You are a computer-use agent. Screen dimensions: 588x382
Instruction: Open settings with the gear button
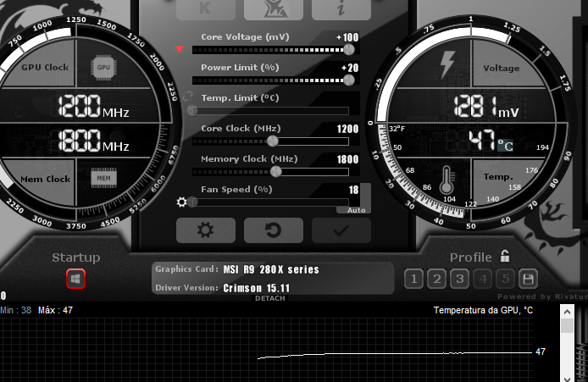(206, 230)
